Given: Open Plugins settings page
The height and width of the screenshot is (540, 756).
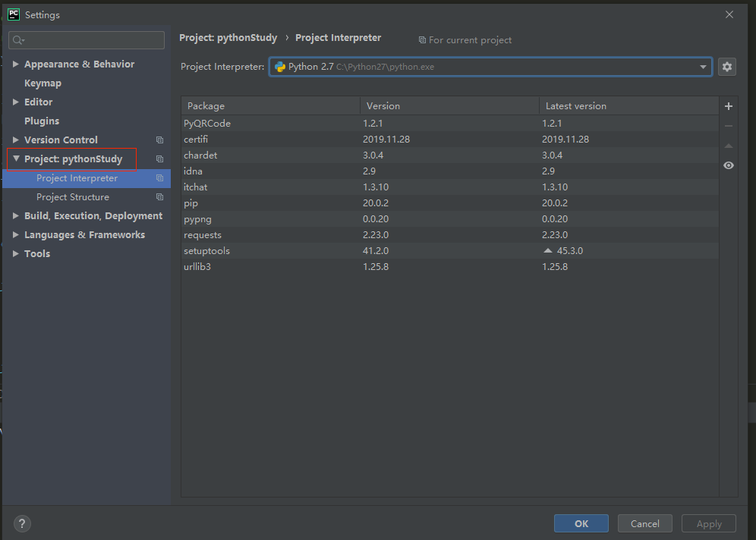Looking at the screenshot, I should (42, 121).
